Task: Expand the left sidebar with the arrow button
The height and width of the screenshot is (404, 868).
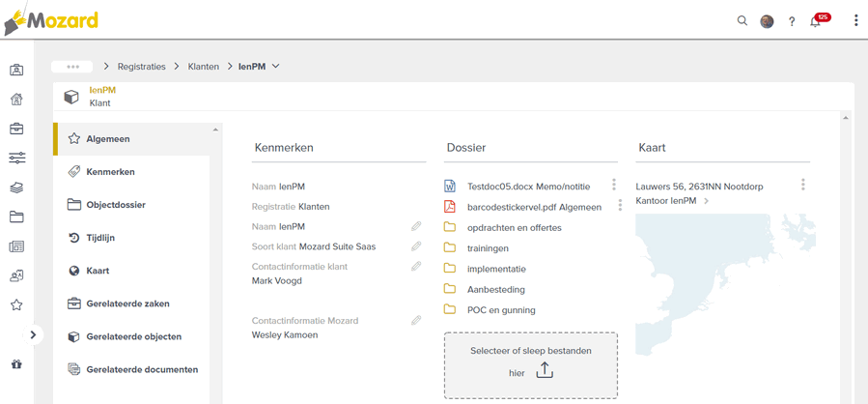Action: click(x=33, y=334)
